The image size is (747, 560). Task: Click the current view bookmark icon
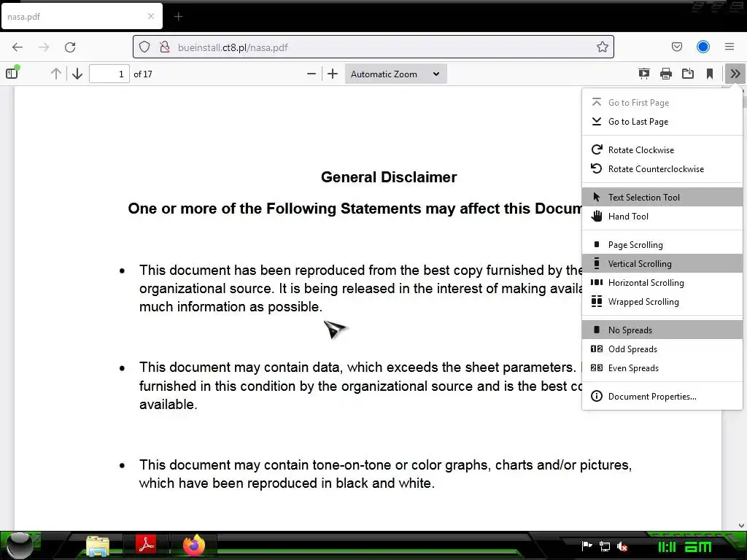(x=709, y=74)
